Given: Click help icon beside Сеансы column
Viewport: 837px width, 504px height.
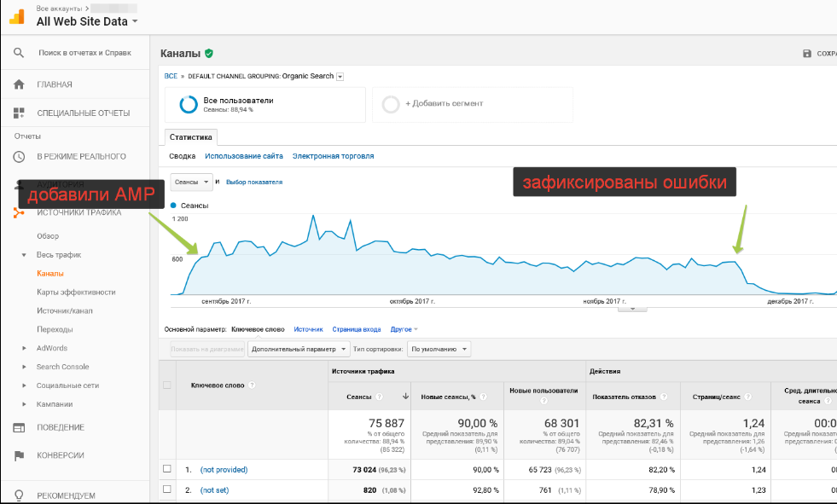Looking at the screenshot, I should tap(379, 397).
